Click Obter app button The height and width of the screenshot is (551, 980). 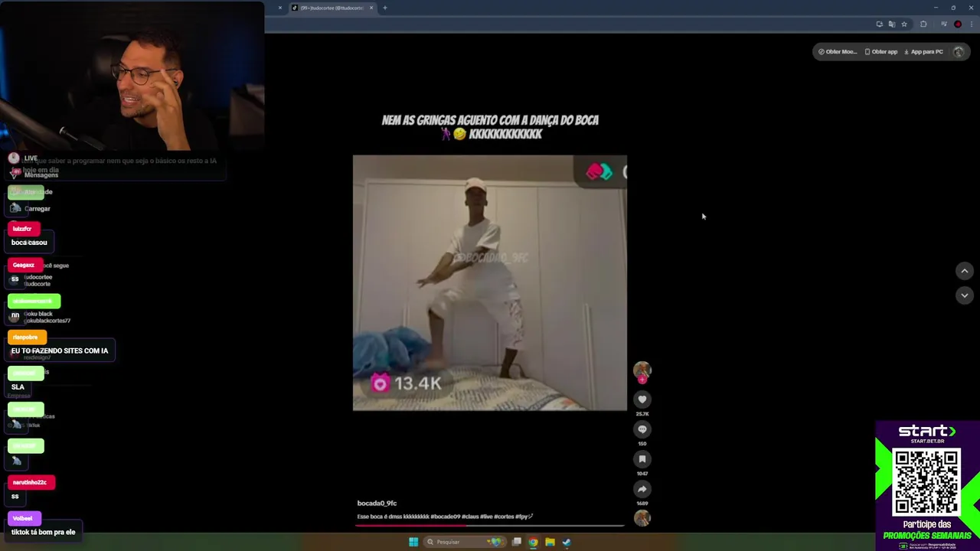(881, 51)
